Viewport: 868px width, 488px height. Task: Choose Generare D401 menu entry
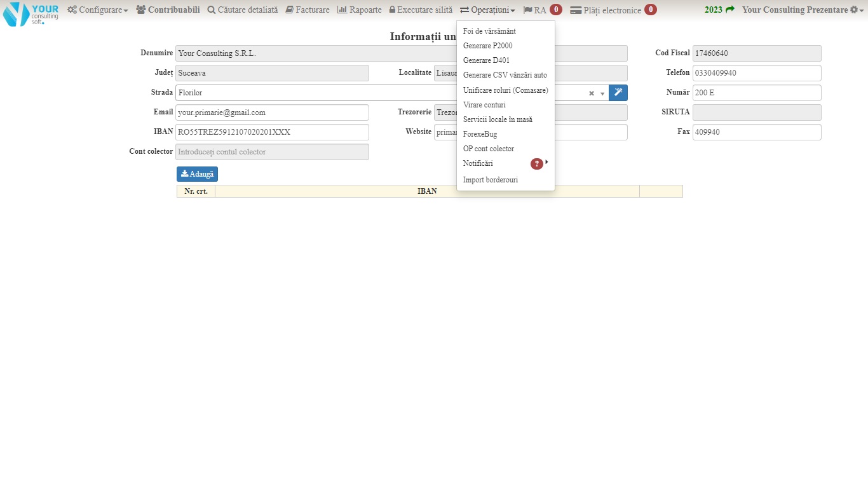pyautogui.click(x=486, y=60)
